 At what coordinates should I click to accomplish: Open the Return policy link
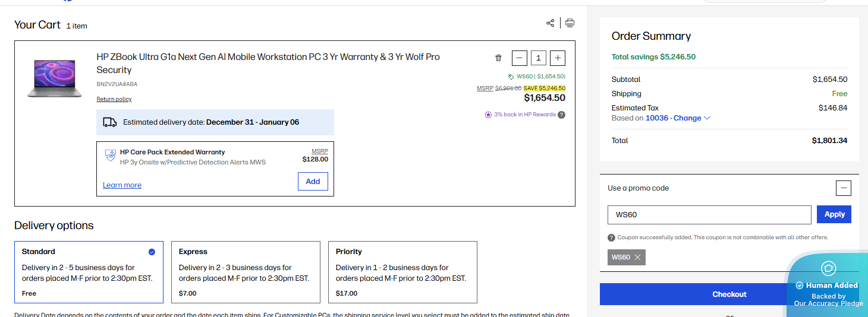pyautogui.click(x=114, y=99)
